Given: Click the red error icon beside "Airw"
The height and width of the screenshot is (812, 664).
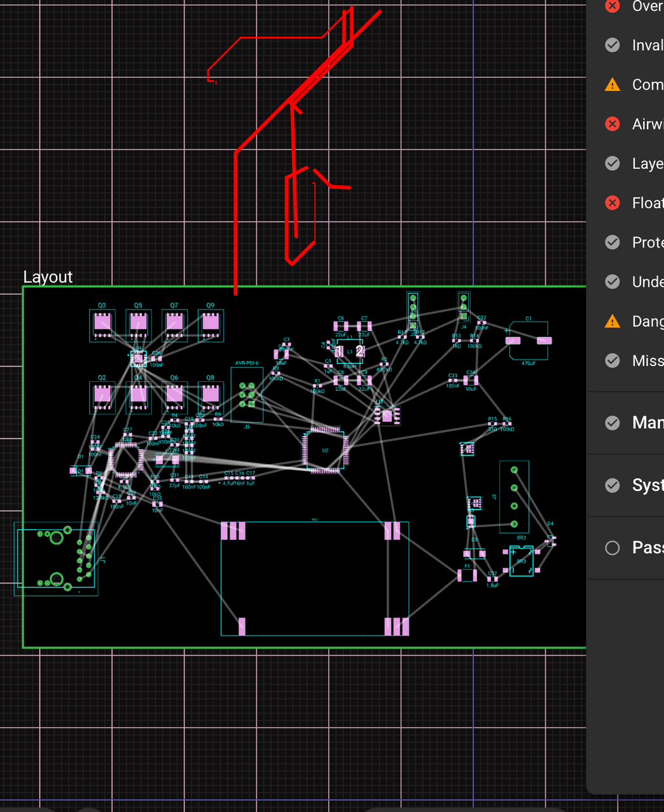Looking at the screenshot, I should (612, 124).
